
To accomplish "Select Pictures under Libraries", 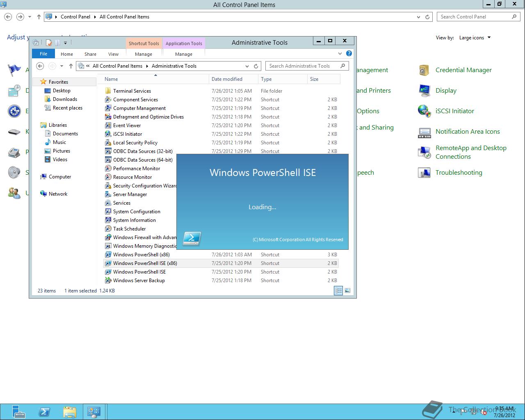I will [x=62, y=151].
